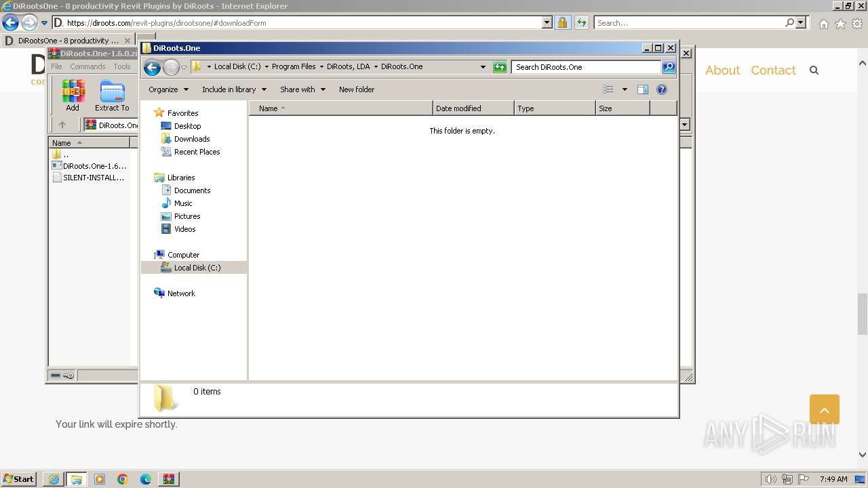Open Internet Explorer tools gear
868x488 pixels.
(857, 24)
